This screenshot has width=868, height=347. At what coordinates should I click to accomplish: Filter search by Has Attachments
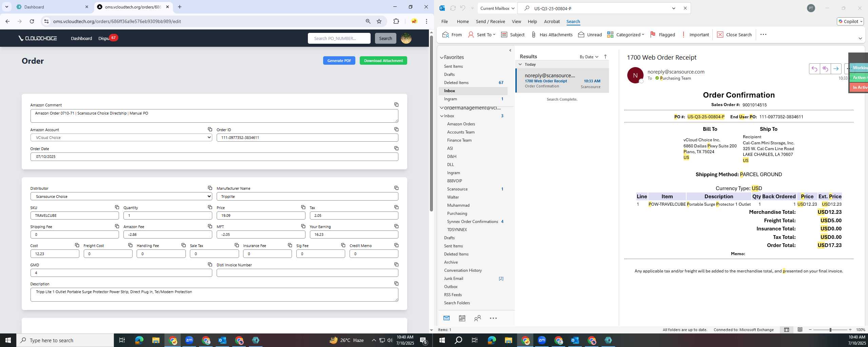tap(552, 35)
